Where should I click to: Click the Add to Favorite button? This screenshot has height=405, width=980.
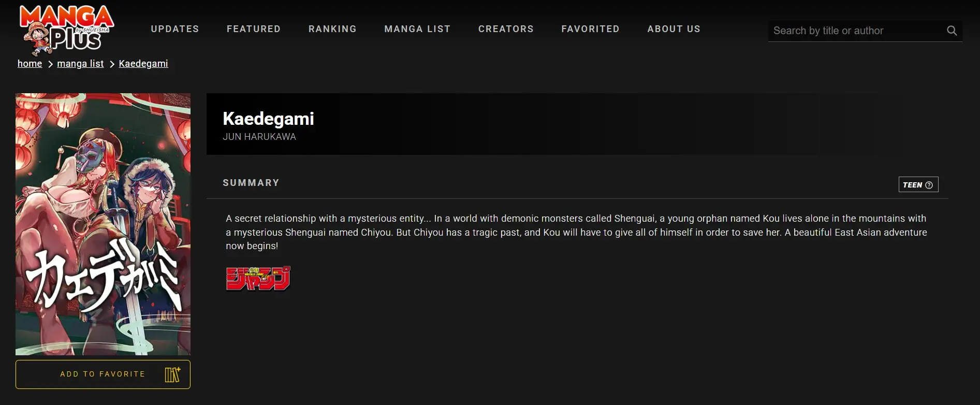pos(103,374)
